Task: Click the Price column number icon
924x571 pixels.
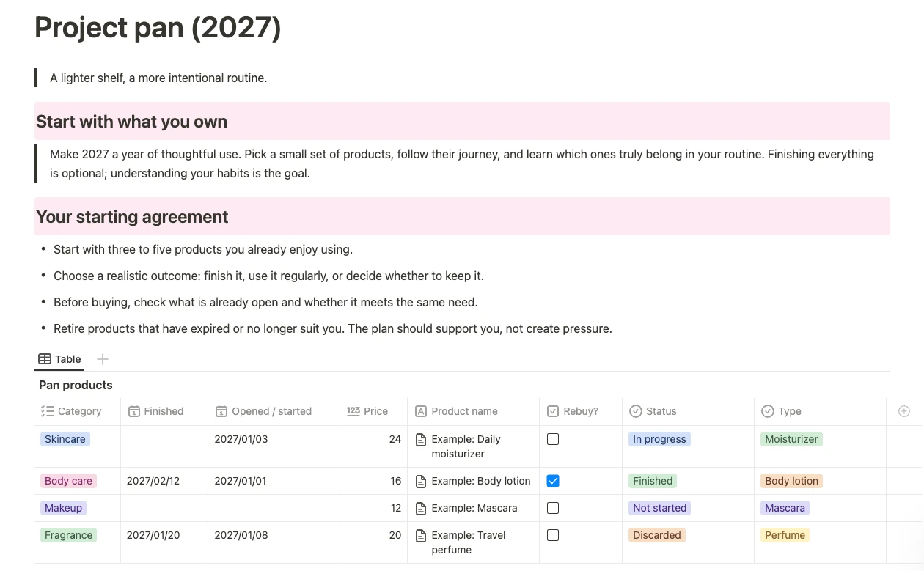Action: point(353,411)
